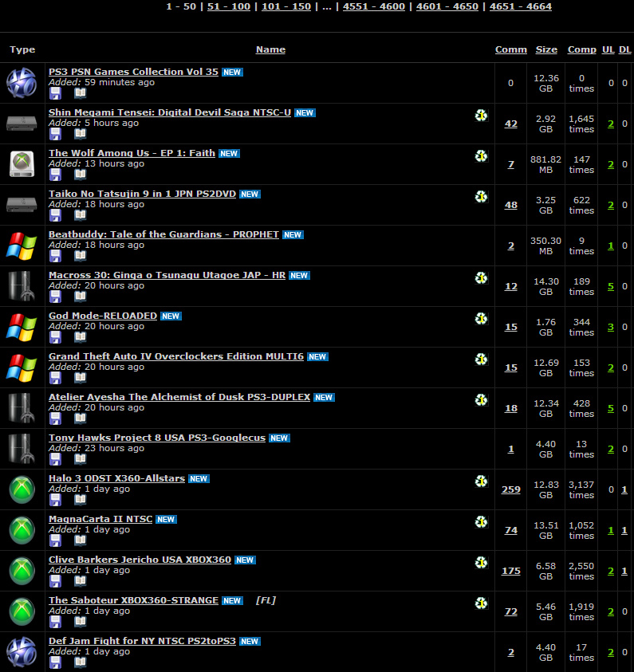View 1 downloader for Halo 3 ODST
Image resolution: width=634 pixels, height=672 pixels.
624,489
